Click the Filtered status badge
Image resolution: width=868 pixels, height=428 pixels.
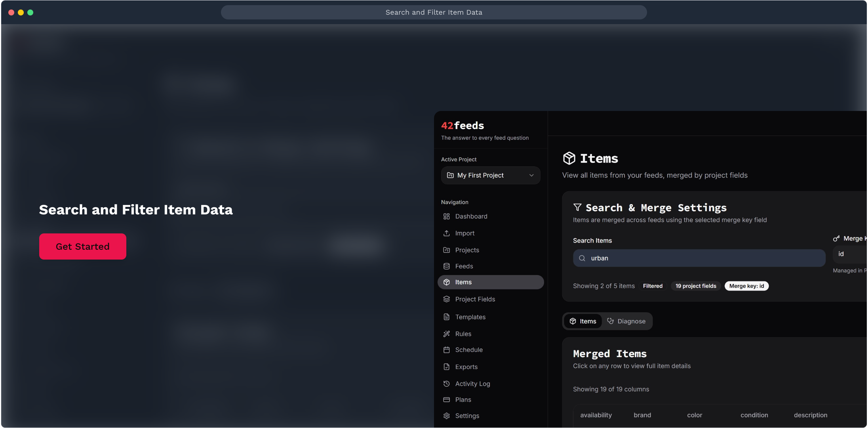click(652, 286)
